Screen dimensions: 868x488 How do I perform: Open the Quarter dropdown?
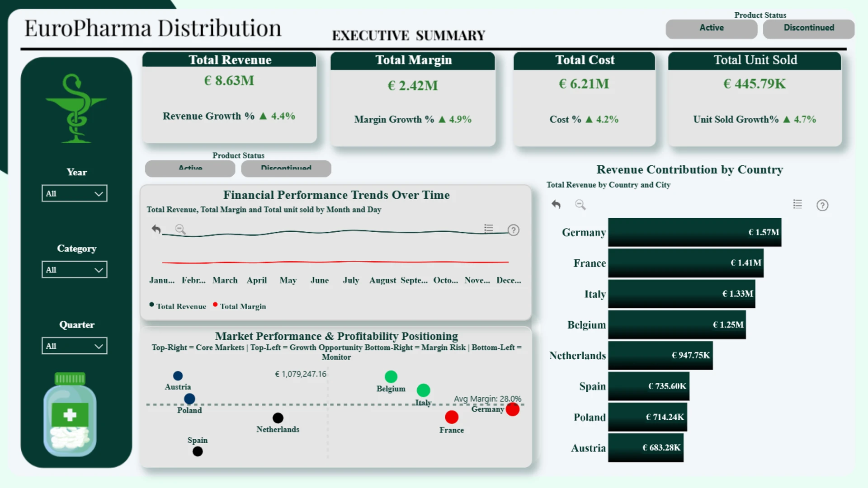75,346
